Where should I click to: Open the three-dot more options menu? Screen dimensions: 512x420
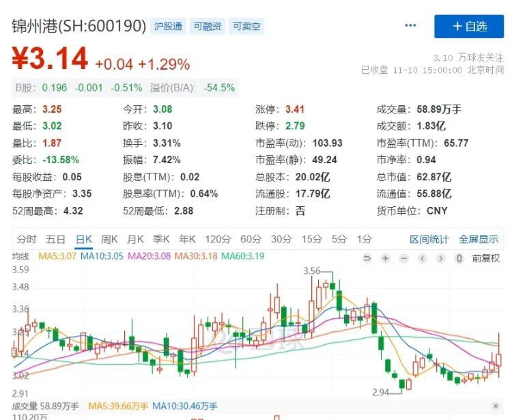click(410, 25)
